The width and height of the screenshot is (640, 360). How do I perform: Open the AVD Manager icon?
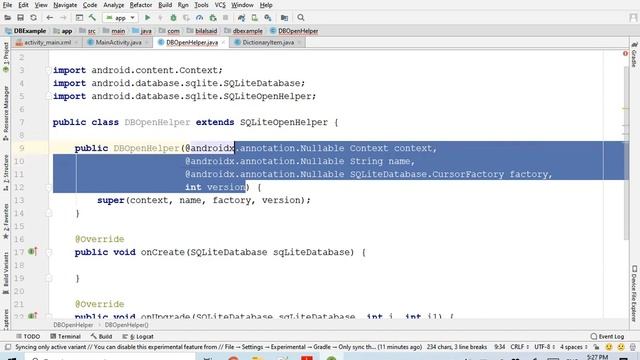[x=255, y=18]
